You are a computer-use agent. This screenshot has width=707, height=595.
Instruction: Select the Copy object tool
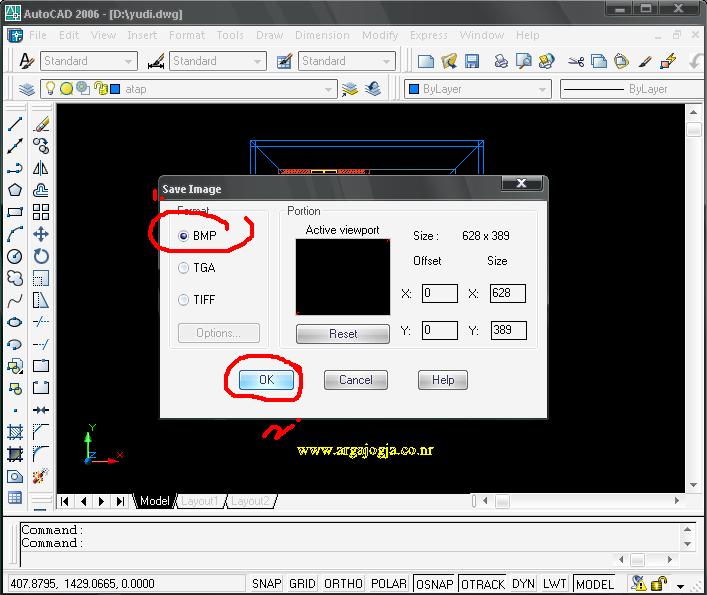(41, 146)
